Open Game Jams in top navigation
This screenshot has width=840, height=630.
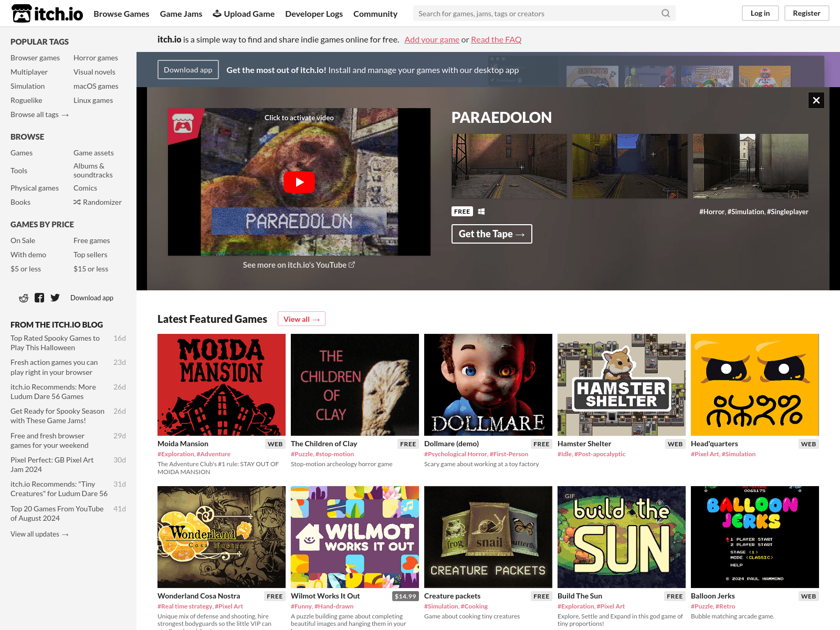point(181,14)
